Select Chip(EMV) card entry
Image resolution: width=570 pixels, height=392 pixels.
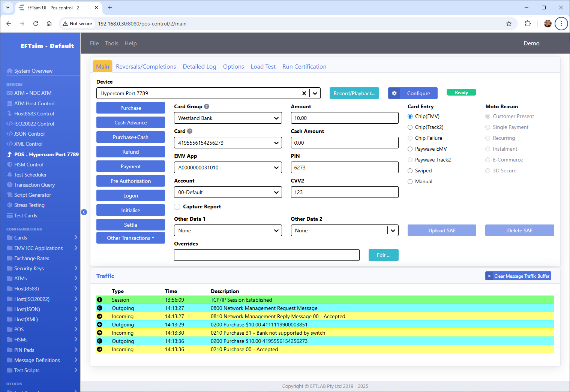(410, 117)
